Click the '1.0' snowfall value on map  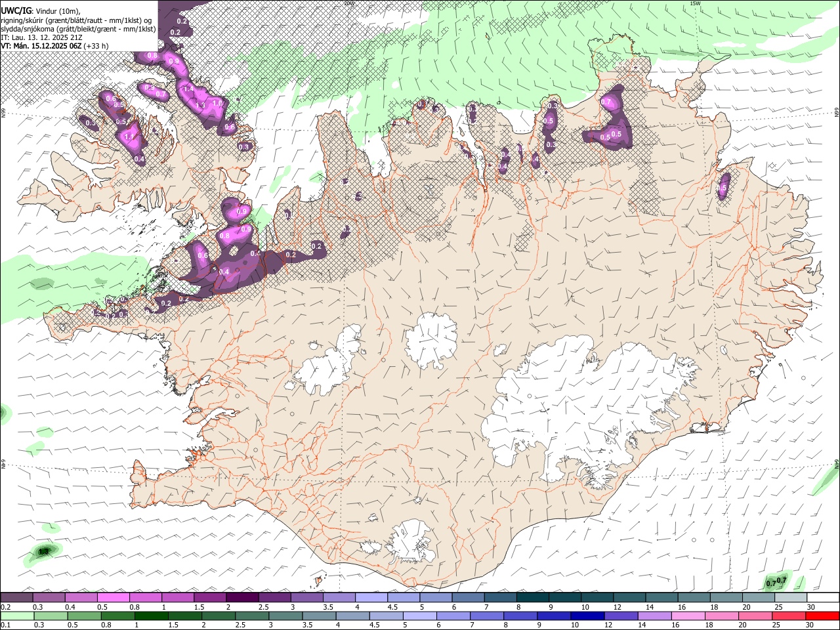coord(217,103)
